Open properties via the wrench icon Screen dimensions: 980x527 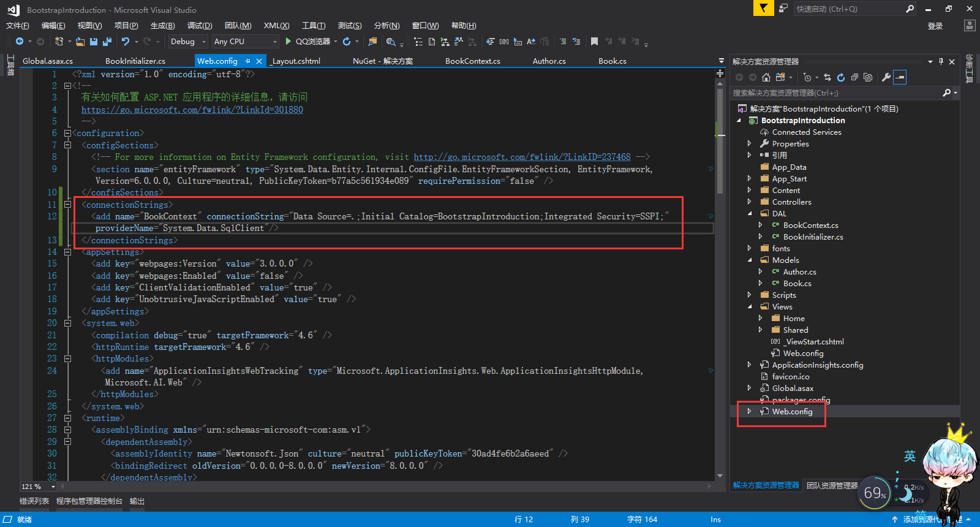click(x=886, y=77)
